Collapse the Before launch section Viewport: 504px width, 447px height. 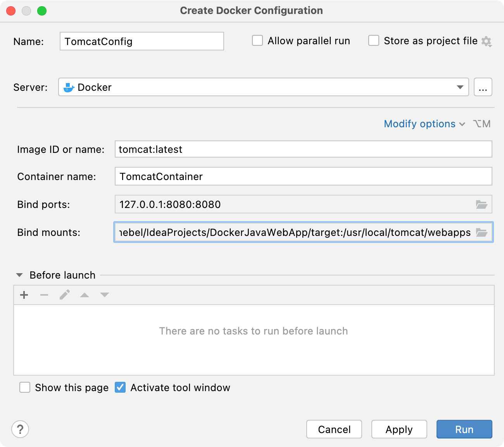19,275
